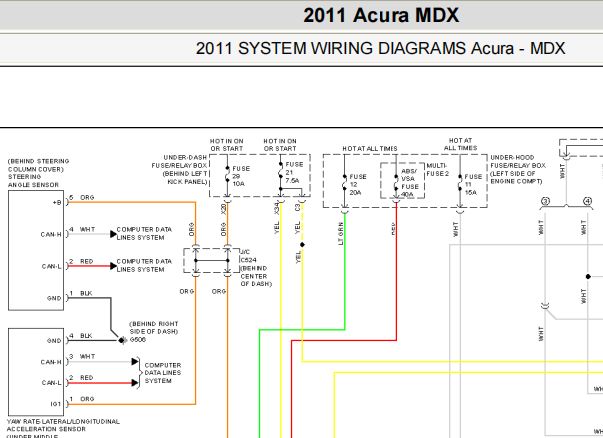Click the "J/C C524" junction connector label
This screenshot has width=603, height=438.
(x=248, y=256)
